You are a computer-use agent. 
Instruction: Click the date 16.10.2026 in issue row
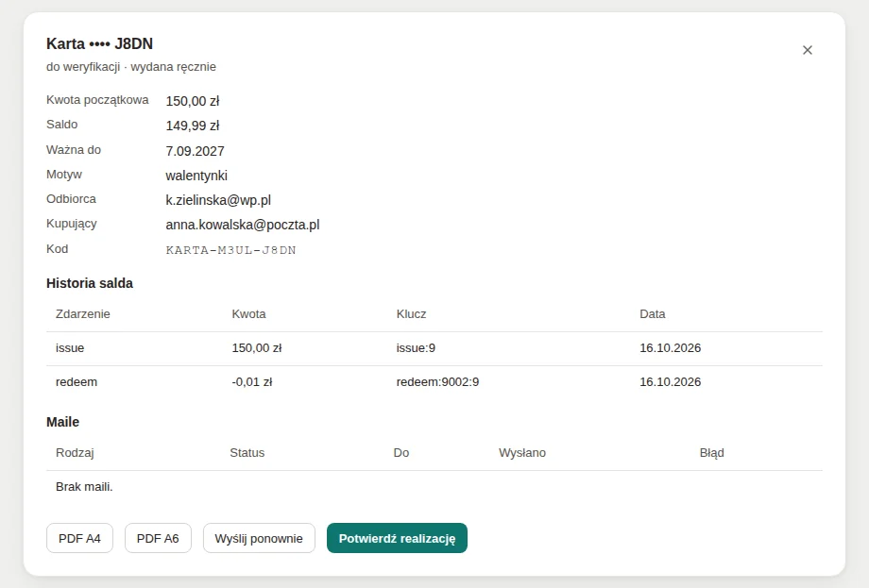pos(670,348)
